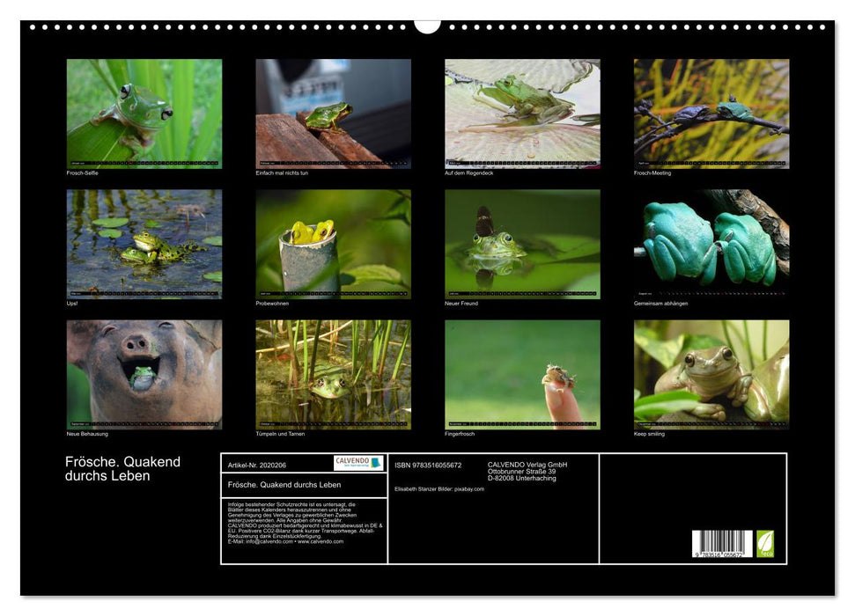Click the 'Frösche. Quakend durchs Leben' heading

click(x=122, y=469)
